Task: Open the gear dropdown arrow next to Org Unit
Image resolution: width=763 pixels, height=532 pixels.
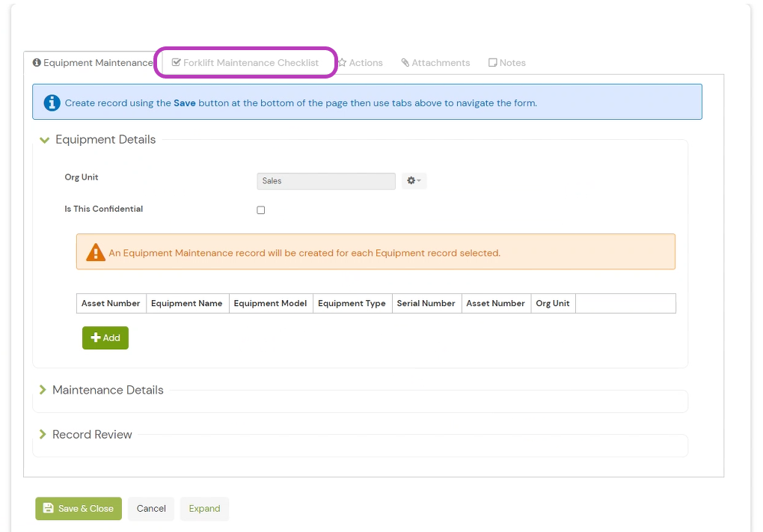Action: pos(420,181)
